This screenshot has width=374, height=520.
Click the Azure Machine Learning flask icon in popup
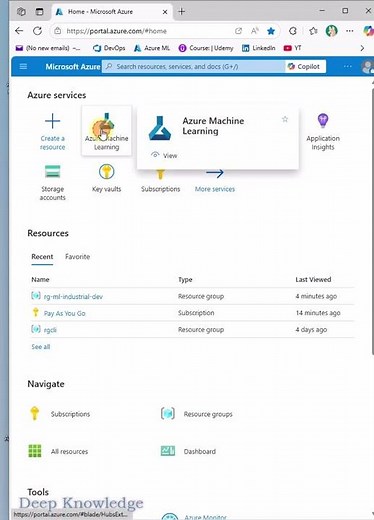[160, 128]
